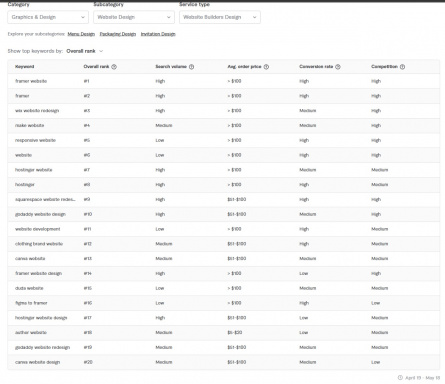Open the Search volume info icon

pos(191,67)
